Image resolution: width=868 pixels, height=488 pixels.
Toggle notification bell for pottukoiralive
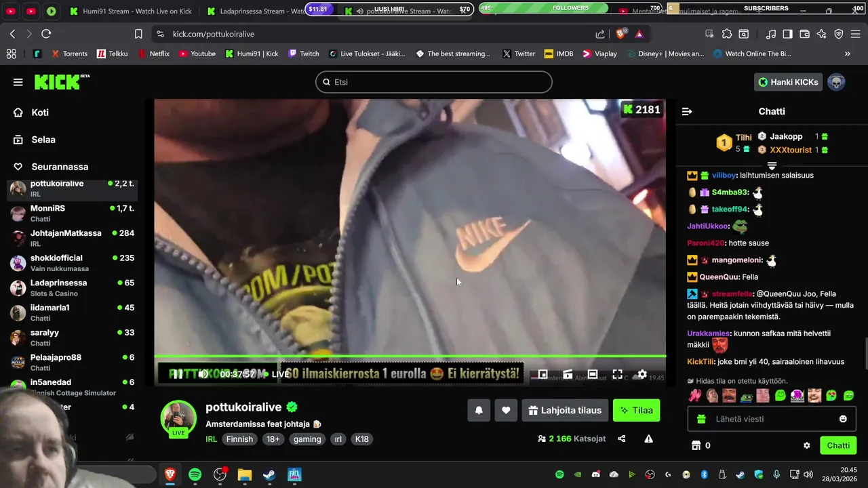479,410
